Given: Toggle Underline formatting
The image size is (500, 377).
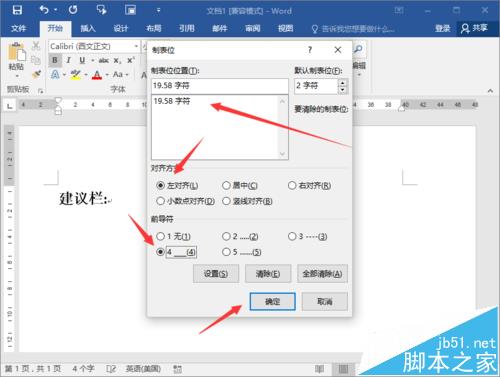Looking at the screenshot, I should (x=82, y=60).
